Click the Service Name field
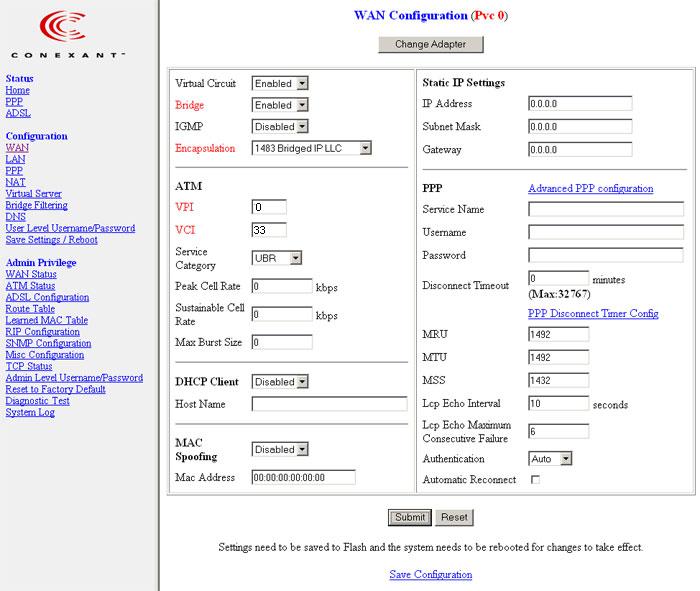This screenshot has height=591, width=700. 606,209
